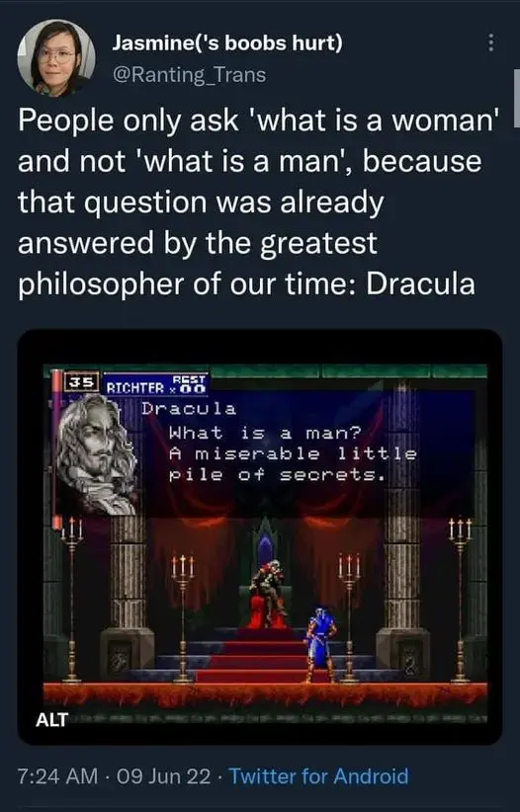Click the display name Jasmine('s boobs hurt)

(227, 43)
